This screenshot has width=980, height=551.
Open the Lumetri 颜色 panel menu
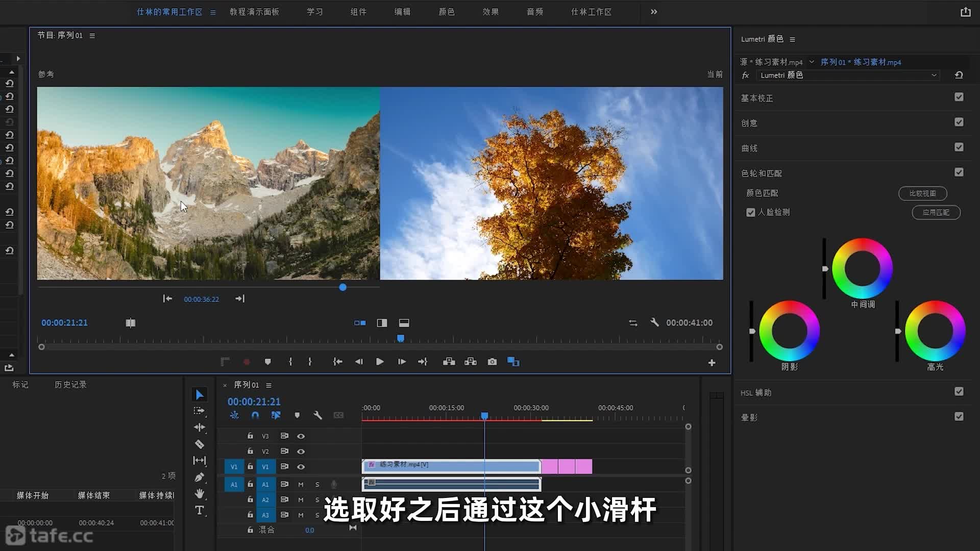792,39
